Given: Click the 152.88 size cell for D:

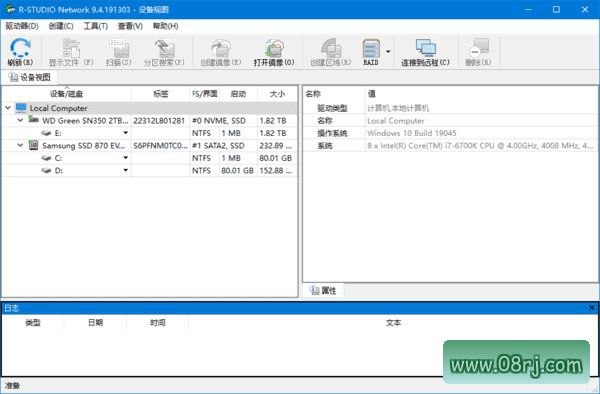Looking at the screenshot, I should [276, 171].
